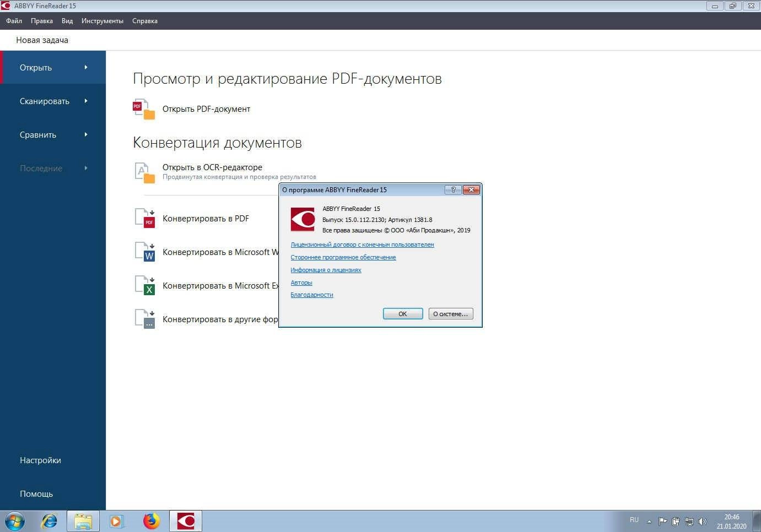Open the Справка menu
The width and height of the screenshot is (761, 532).
[x=145, y=21]
